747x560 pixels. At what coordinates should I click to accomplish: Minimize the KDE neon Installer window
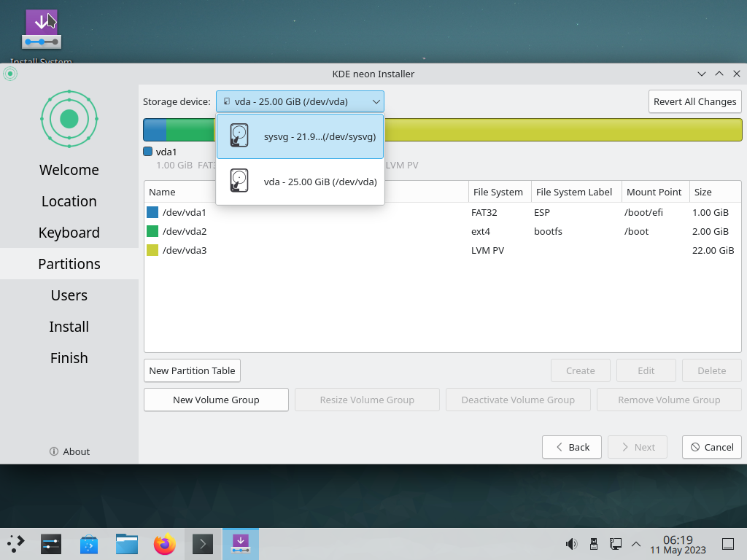(701, 74)
